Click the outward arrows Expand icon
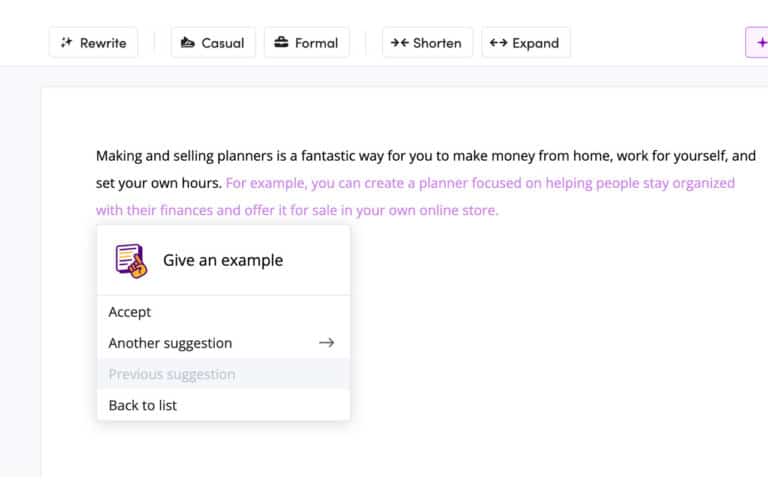Image resolution: width=768 pixels, height=480 pixels. [x=498, y=43]
